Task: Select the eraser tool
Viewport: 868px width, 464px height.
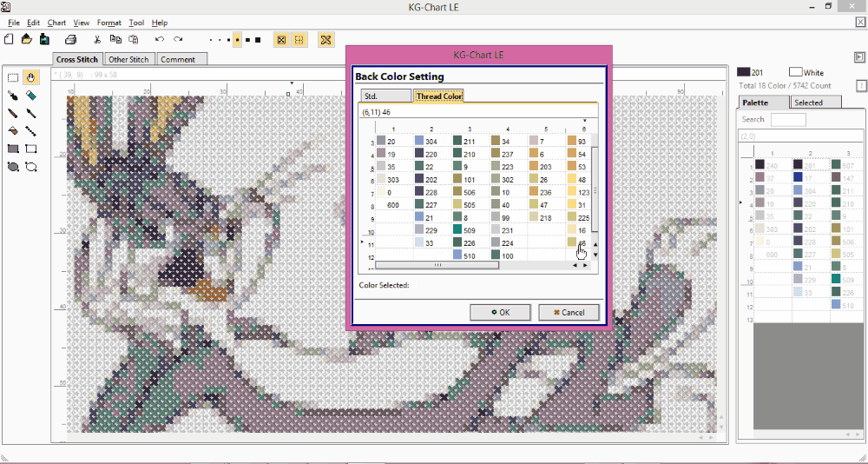Action: pos(31,96)
